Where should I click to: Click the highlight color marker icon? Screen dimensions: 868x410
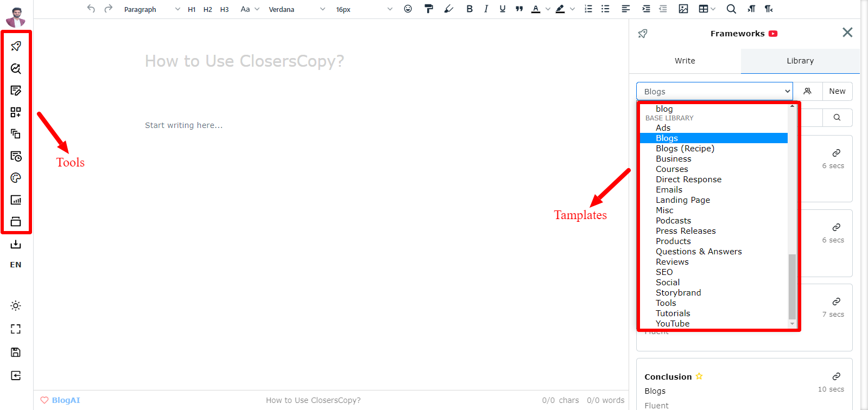click(560, 9)
